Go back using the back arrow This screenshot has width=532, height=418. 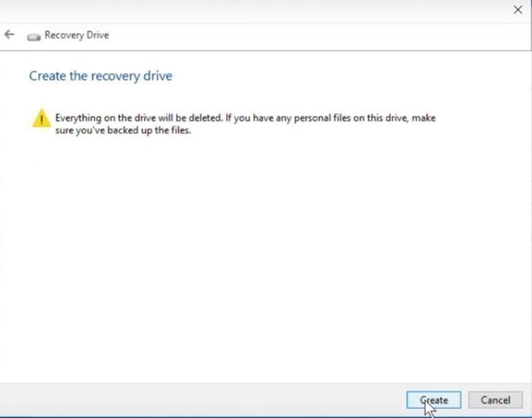click(10, 34)
